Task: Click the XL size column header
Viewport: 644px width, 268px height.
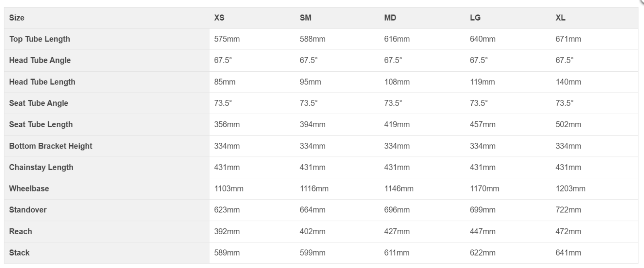Action: click(x=560, y=18)
